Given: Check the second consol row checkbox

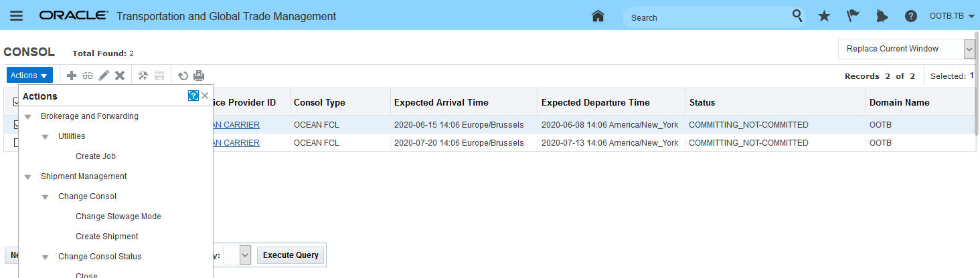Looking at the screenshot, I should (16, 142).
